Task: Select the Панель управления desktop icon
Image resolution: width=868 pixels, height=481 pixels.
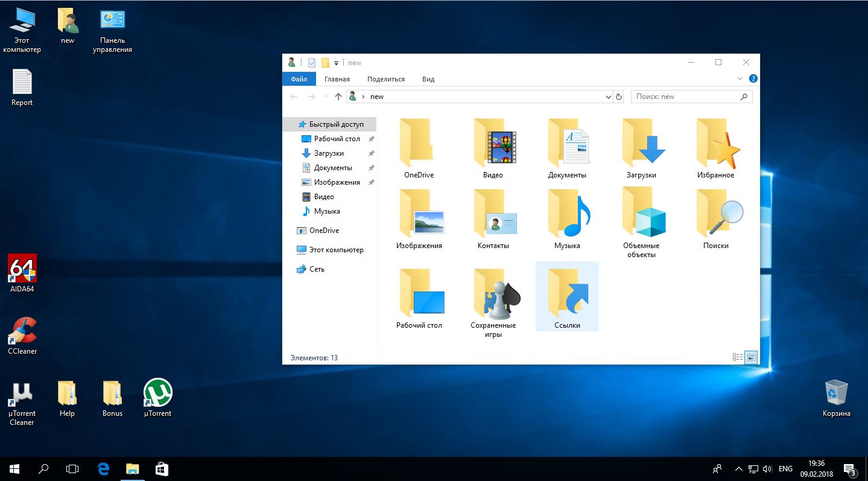Action: pos(112,31)
